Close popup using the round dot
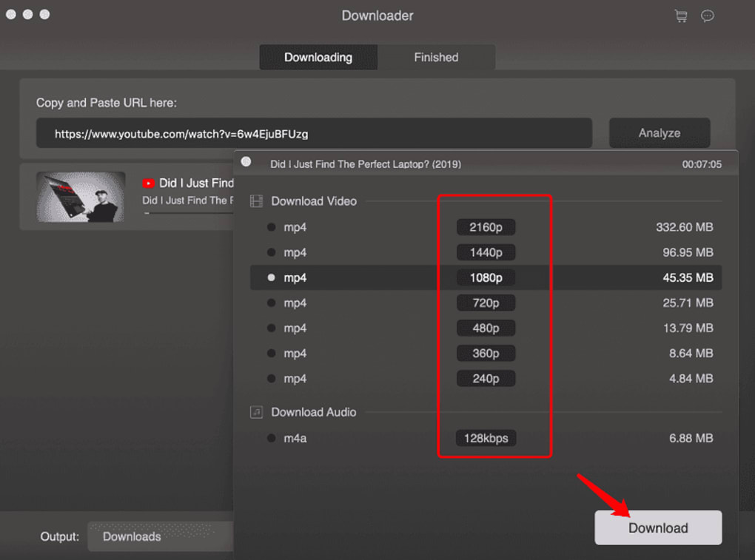This screenshot has width=755, height=560. (x=246, y=162)
